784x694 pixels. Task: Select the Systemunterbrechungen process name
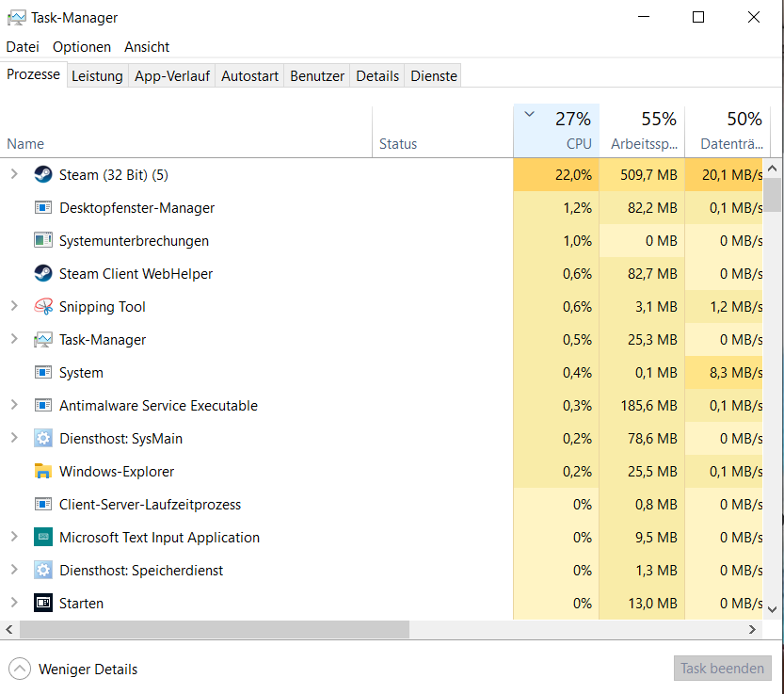[x=134, y=241]
